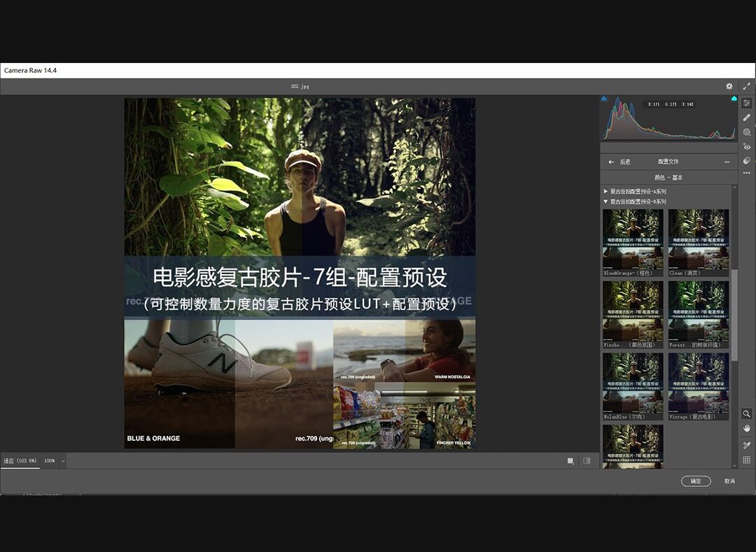Apply the Blue&Orange (橙色) profile thumbnail
This screenshot has height=552, width=756.
coord(633,243)
